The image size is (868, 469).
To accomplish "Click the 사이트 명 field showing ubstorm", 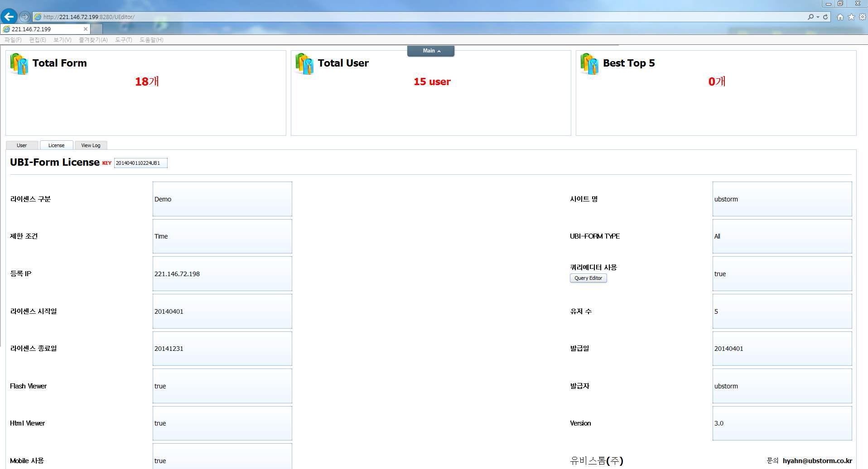I will point(782,199).
